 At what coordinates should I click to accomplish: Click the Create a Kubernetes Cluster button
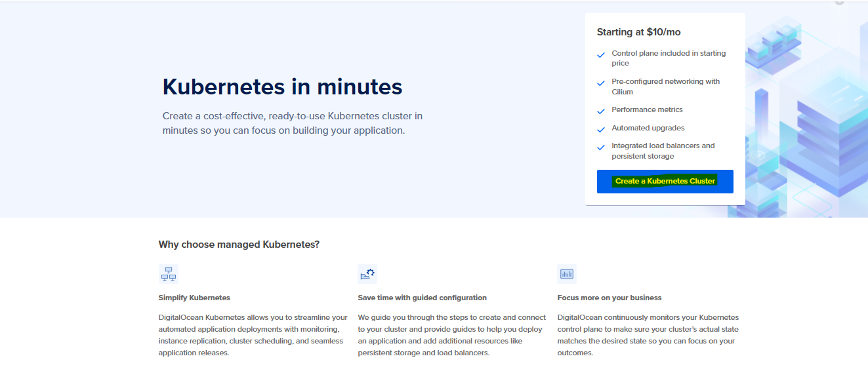point(665,181)
